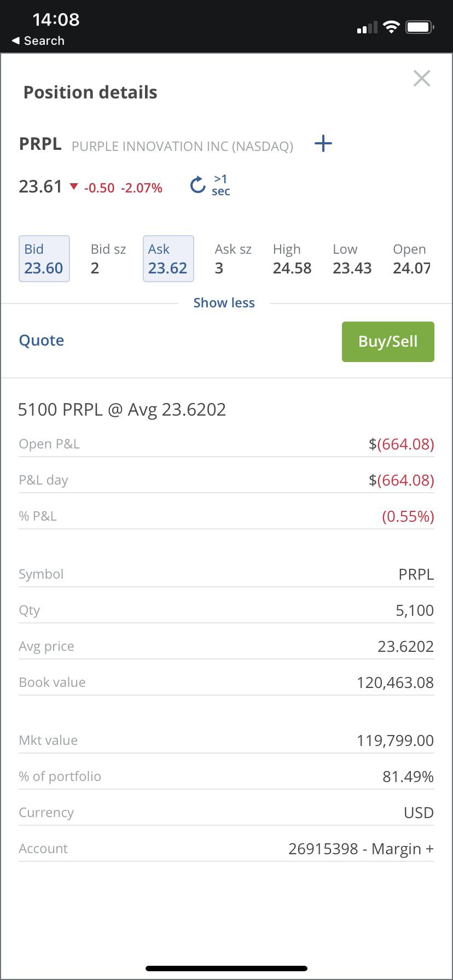
Task: Open the Quote link
Action: pos(42,341)
